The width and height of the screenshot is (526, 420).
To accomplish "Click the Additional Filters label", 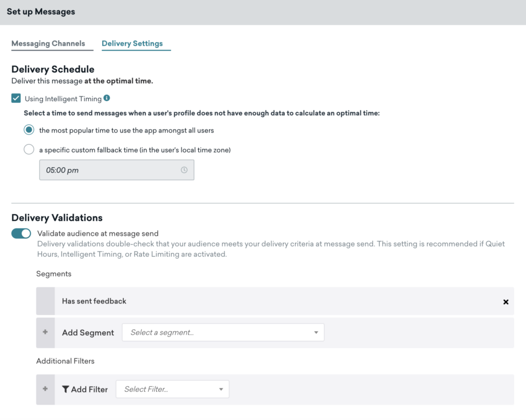I will [65, 361].
